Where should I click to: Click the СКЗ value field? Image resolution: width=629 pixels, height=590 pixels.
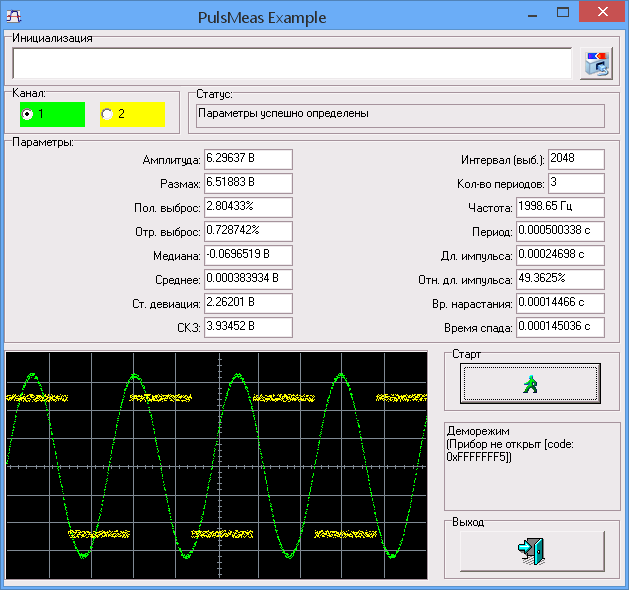tap(247, 328)
